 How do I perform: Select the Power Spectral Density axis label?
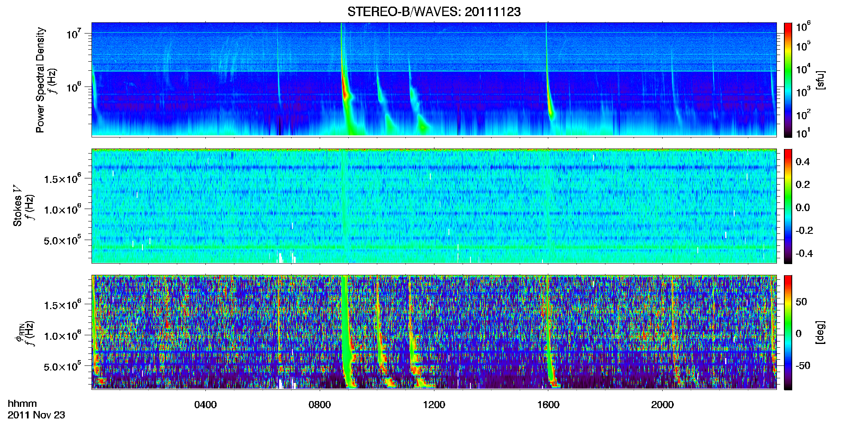click(40, 80)
